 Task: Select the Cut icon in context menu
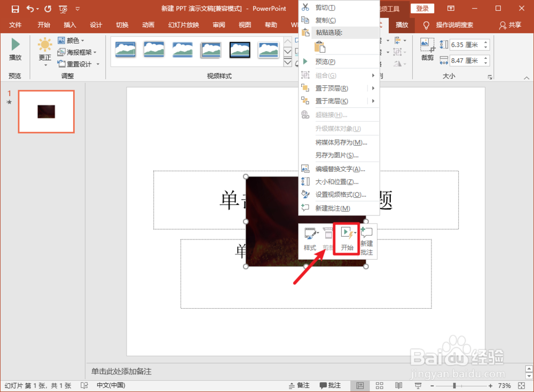click(305, 6)
